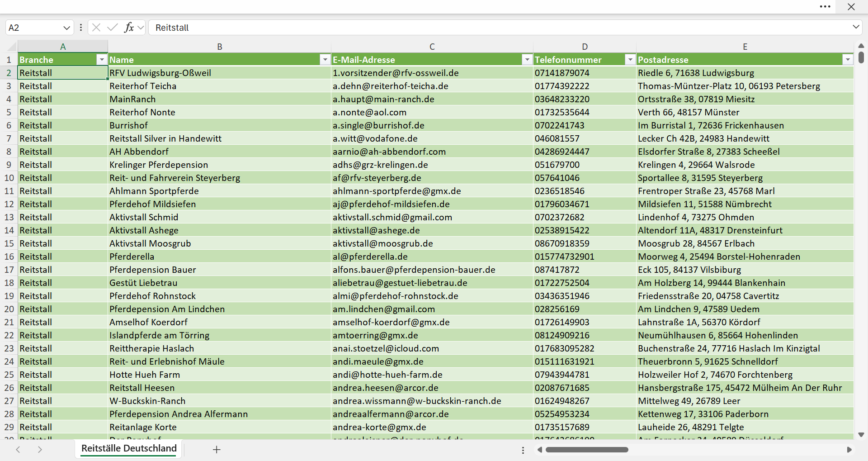This screenshot has width=868, height=461.
Task: Click the vertical scrollbar thumb
Action: point(861,57)
